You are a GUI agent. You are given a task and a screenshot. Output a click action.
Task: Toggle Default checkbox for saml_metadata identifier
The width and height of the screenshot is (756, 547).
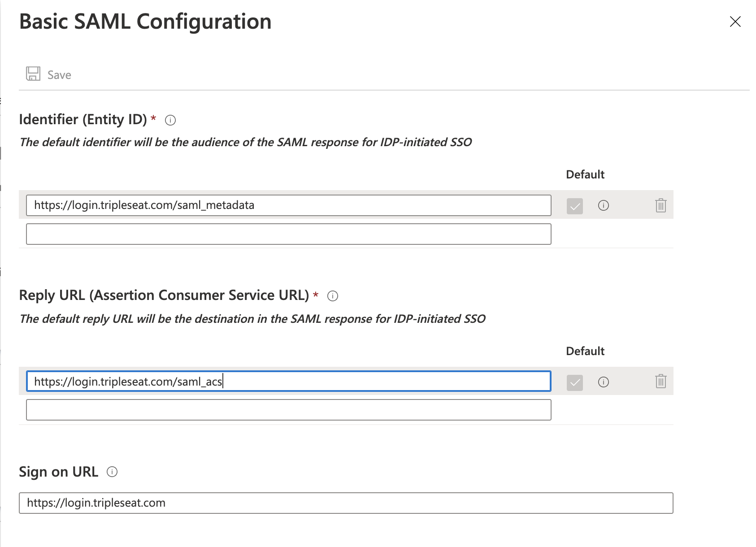point(575,206)
